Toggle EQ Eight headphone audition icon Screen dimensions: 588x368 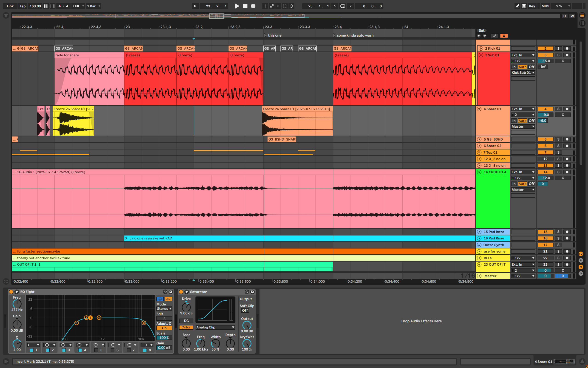tap(160, 299)
